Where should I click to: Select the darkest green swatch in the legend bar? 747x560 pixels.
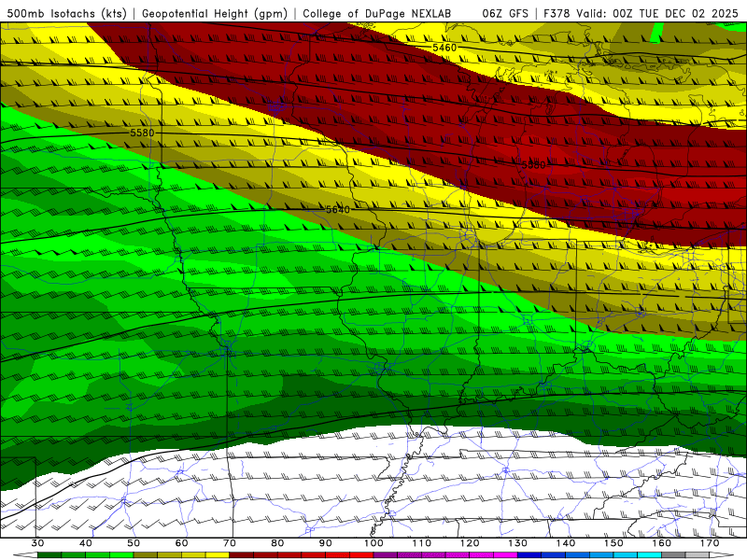click(49, 555)
